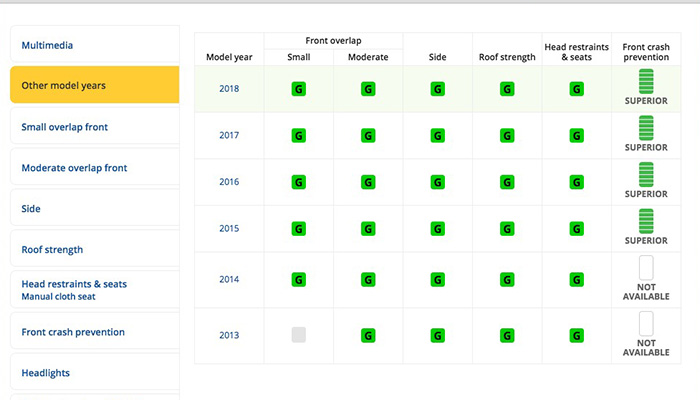The width and height of the screenshot is (700, 400).
Task: Open the 2014 model year link
Action: pos(229,279)
